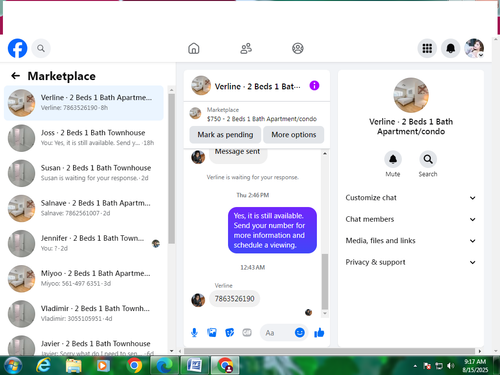Screen dimensions: 500x375
Task: Click More options button
Action: pos(294,135)
